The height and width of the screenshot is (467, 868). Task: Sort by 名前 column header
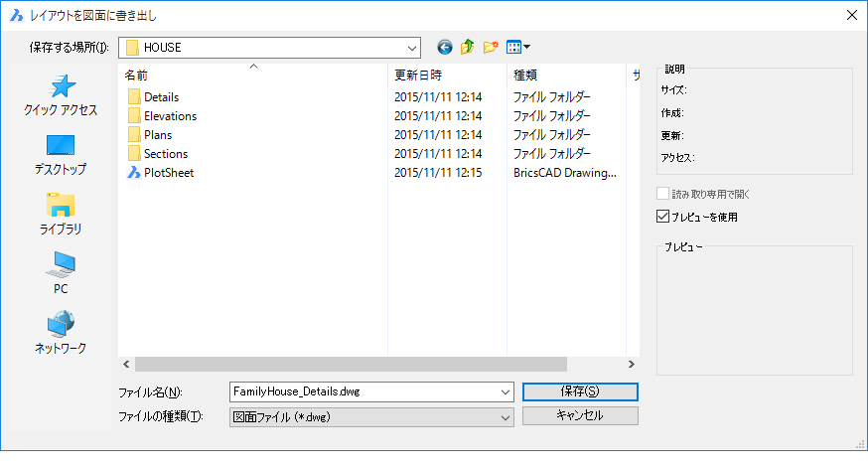pyautogui.click(x=253, y=75)
